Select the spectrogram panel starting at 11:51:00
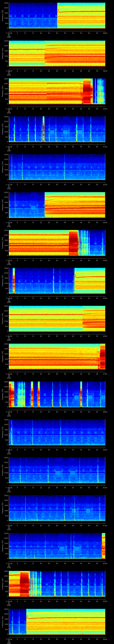 pos(57,546)
